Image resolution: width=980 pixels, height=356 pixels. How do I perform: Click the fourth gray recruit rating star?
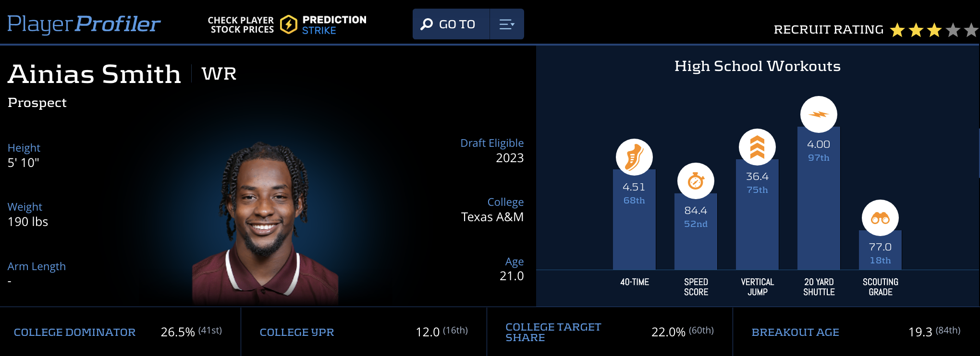[953, 30]
